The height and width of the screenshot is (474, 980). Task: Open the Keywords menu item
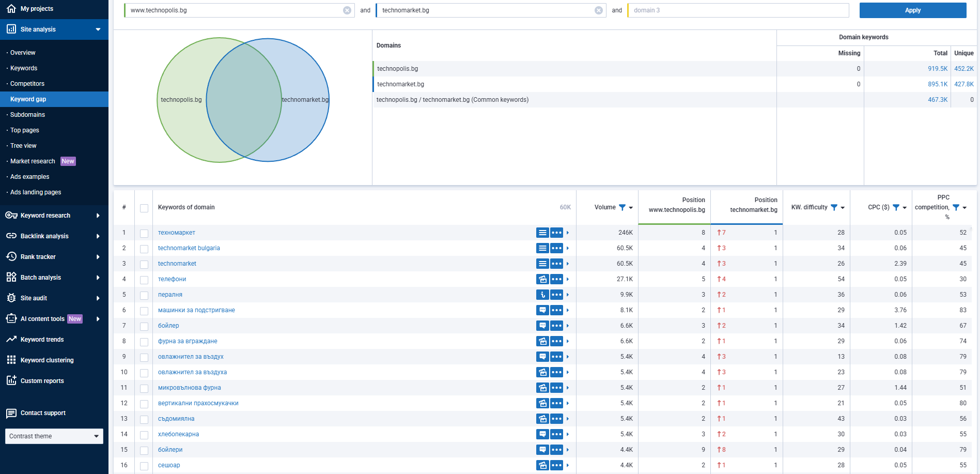click(24, 68)
